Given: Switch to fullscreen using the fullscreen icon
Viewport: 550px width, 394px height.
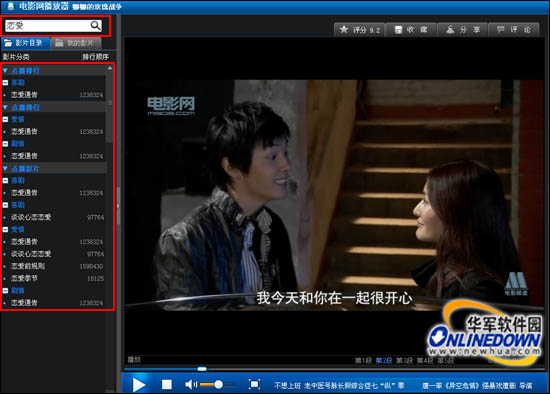Looking at the screenshot, I should (x=254, y=384).
